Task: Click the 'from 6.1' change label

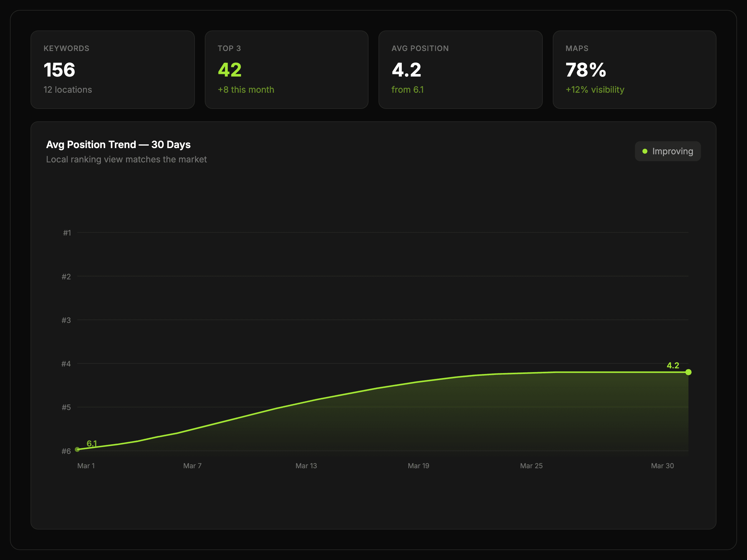Action: coord(407,90)
